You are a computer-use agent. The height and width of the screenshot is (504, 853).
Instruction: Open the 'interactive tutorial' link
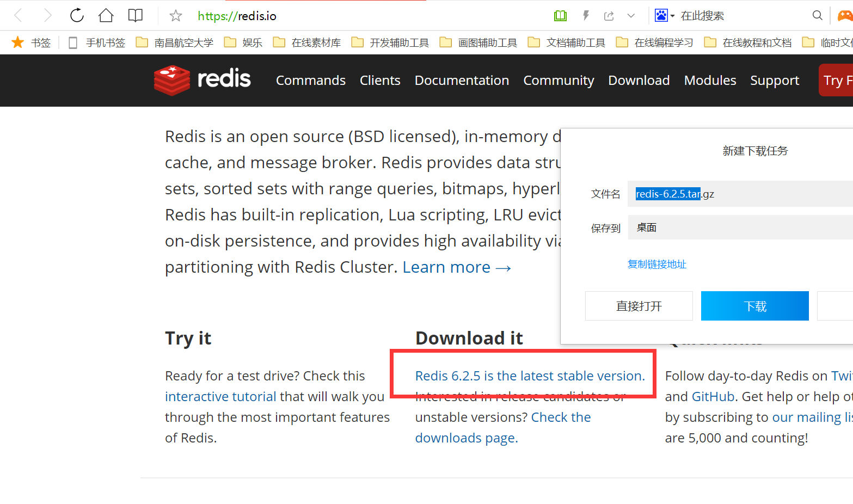220,397
